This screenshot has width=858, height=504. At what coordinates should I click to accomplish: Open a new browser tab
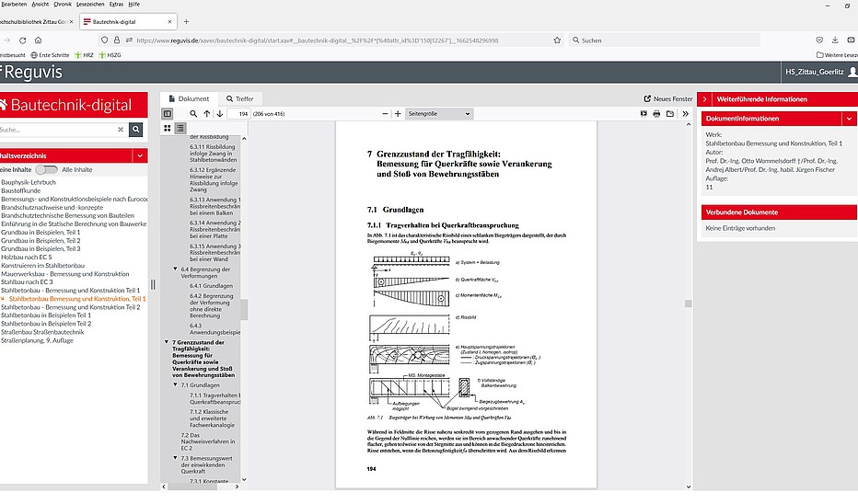(x=186, y=22)
